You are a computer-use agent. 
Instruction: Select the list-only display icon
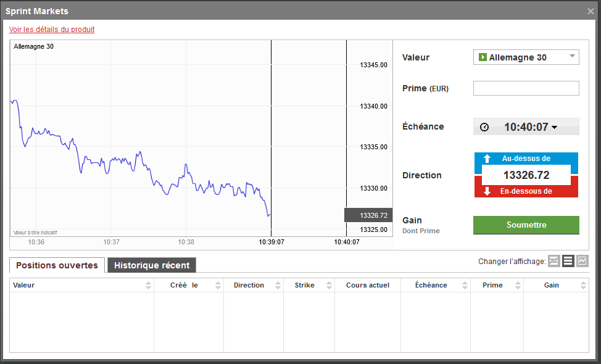(568, 261)
